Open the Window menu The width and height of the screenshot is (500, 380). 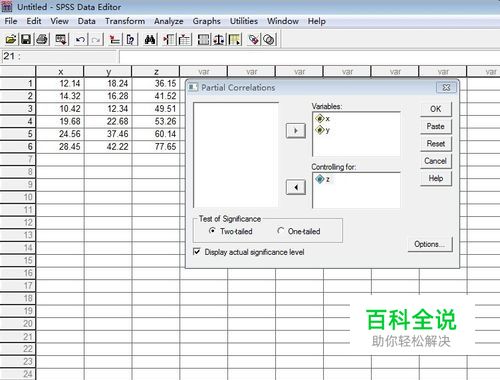pyautogui.click(x=283, y=21)
